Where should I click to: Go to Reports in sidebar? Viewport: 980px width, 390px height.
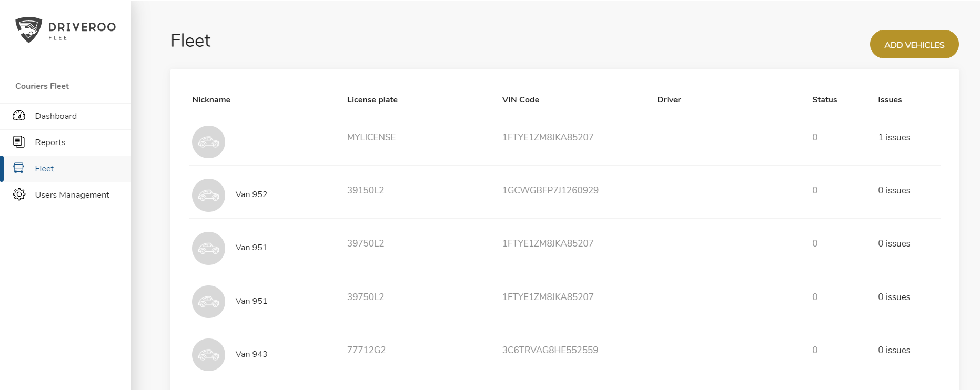50,142
